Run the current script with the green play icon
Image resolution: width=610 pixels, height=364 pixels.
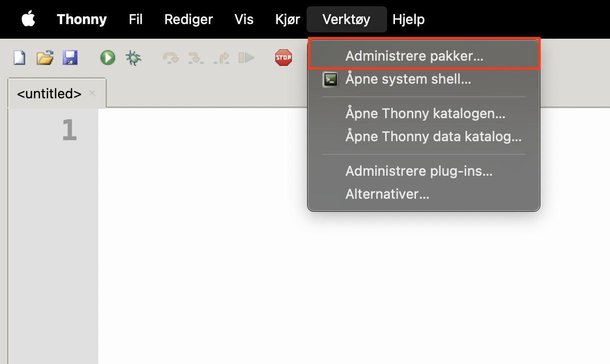click(108, 57)
